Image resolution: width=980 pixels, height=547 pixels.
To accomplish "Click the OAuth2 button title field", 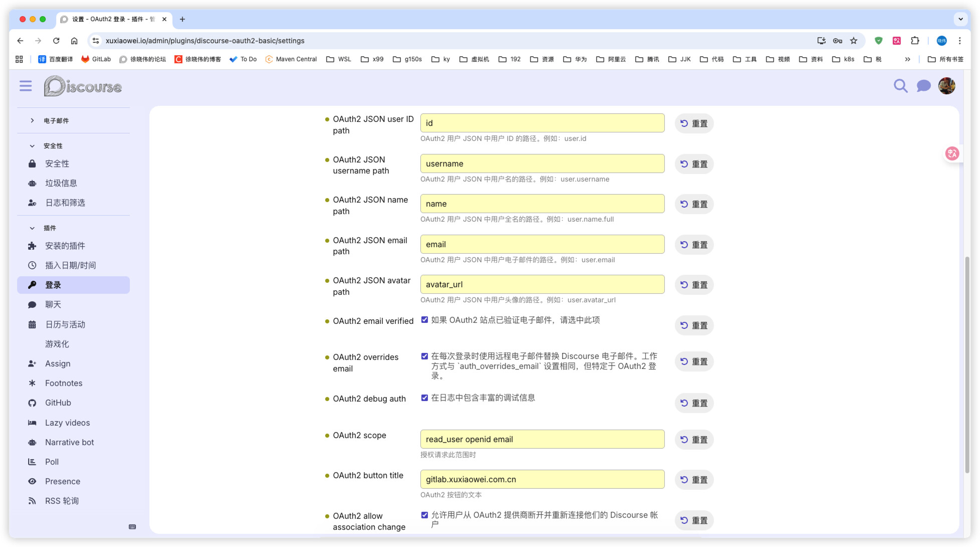I will coord(542,479).
